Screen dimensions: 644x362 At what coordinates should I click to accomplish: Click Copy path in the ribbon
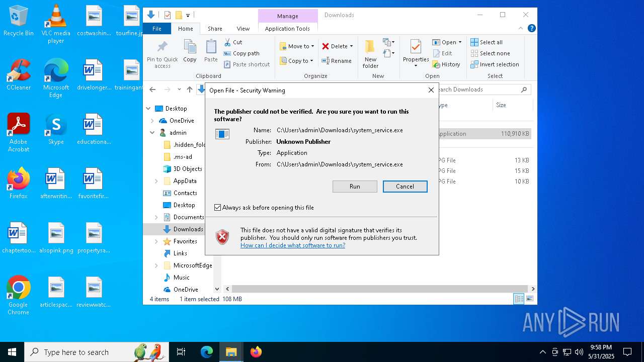(242, 53)
